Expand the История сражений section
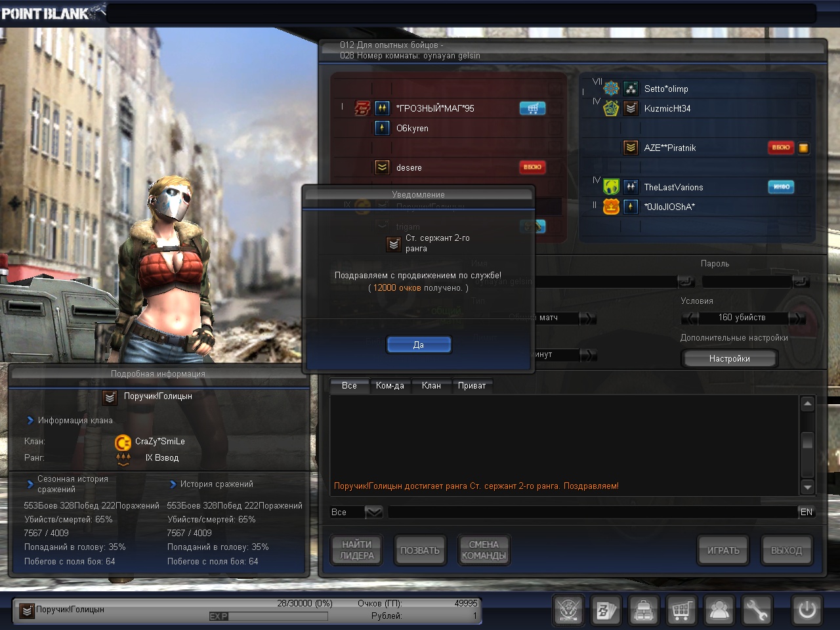The height and width of the screenshot is (630, 840). click(173, 484)
